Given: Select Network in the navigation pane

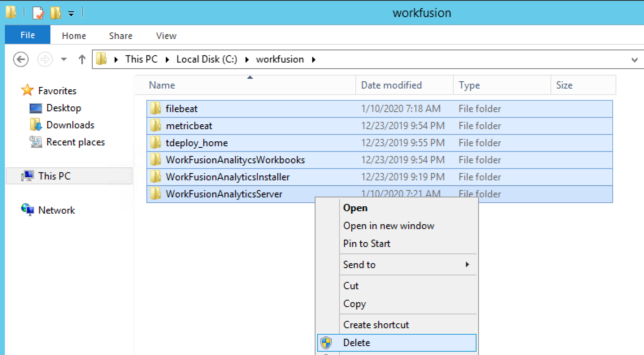Looking at the screenshot, I should [57, 210].
